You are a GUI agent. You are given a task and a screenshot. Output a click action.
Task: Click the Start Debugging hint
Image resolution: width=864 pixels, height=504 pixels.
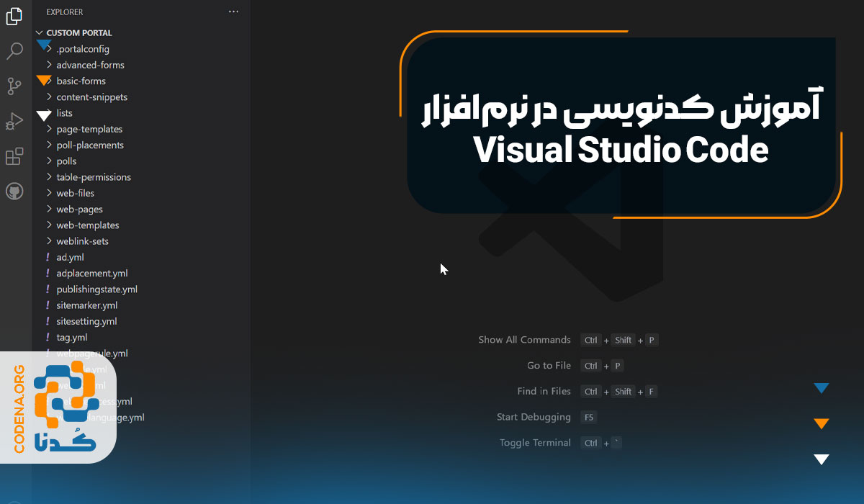[x=534, y=417]
